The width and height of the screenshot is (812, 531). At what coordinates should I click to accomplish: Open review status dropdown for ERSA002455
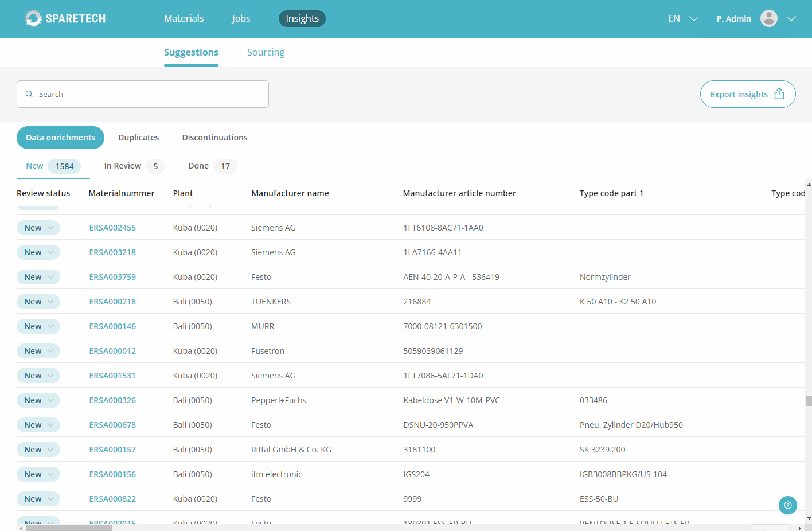tap(38, 228)
